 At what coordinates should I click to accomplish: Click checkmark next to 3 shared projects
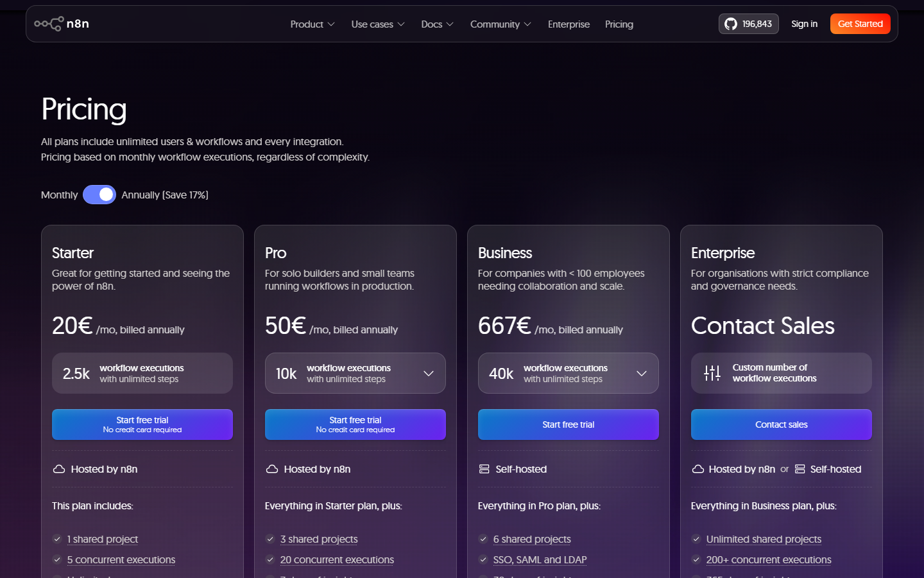[270, 539]
